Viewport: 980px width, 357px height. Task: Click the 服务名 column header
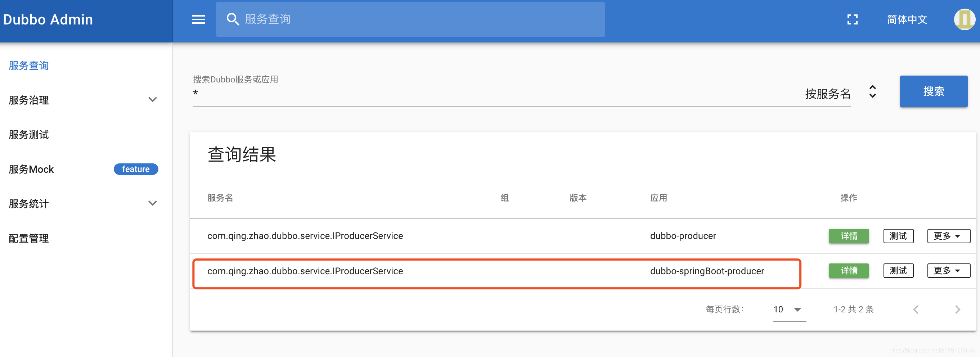[220, 198]
